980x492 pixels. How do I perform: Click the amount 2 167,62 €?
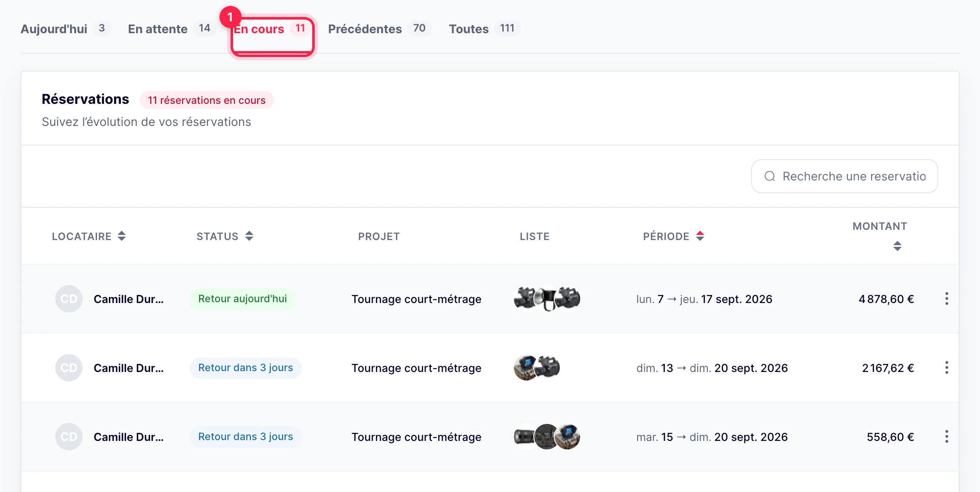[x=888, y=368]
